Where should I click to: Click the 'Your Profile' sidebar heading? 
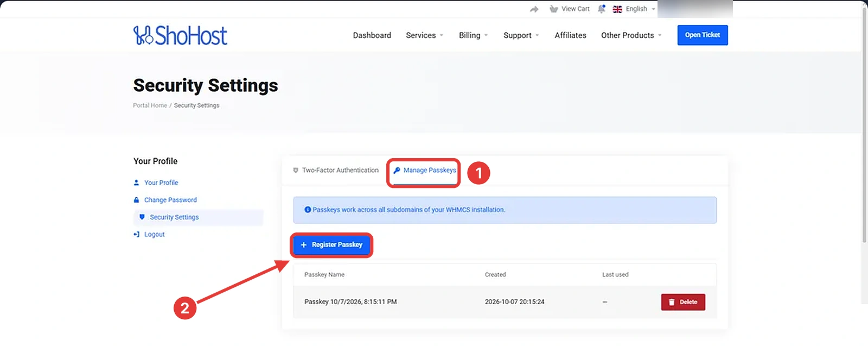coord(155,161)
